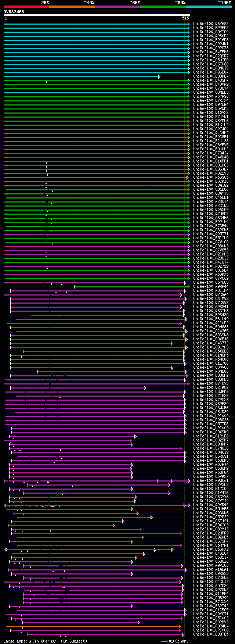
Task: Select hit label UniRef100_A4S772
Action: 211,343
